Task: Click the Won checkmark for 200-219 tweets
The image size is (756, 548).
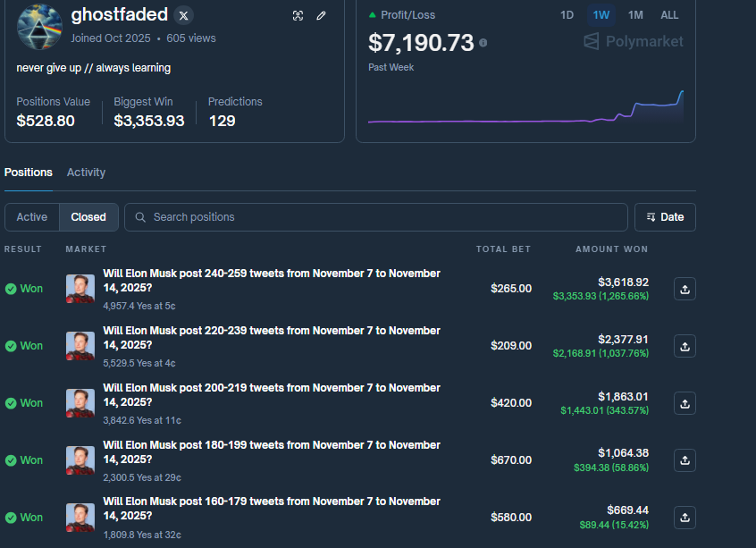Action: click(x=11, y=403)
